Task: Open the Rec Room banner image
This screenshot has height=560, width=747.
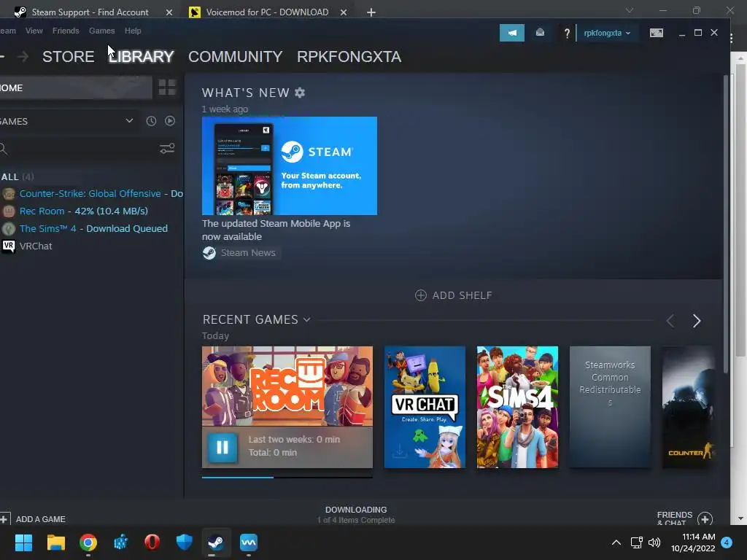Action: click(x=287, y=386)
